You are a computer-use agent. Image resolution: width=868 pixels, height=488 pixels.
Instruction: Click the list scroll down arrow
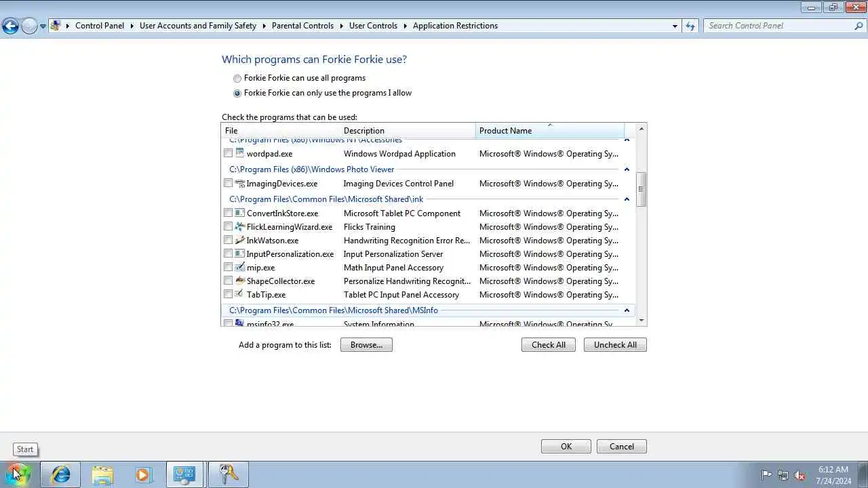(641, 321)
